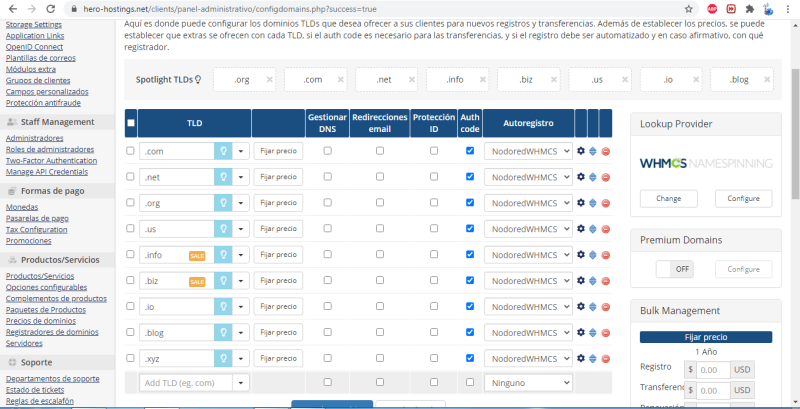This screenshot has width=800, height=409.
Task: Open the settings gear for .blog row
Action: pos(580,332)
